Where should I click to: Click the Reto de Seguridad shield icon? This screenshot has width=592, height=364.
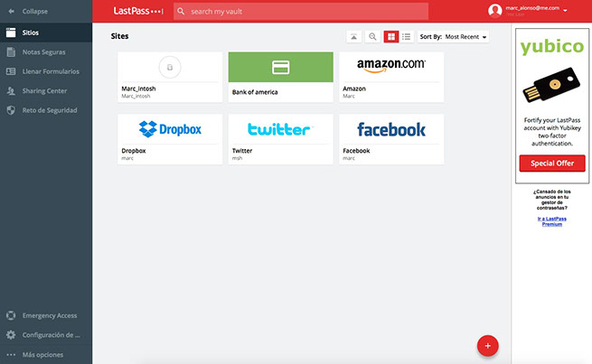click(12, 110)
